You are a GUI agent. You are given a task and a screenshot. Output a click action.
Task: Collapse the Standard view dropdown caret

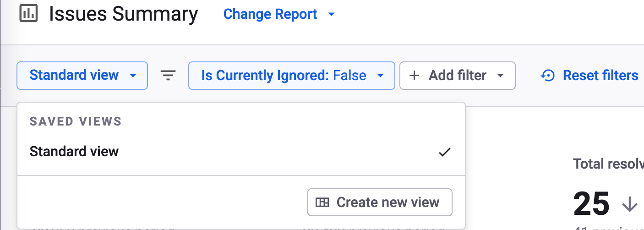point(133,76)
